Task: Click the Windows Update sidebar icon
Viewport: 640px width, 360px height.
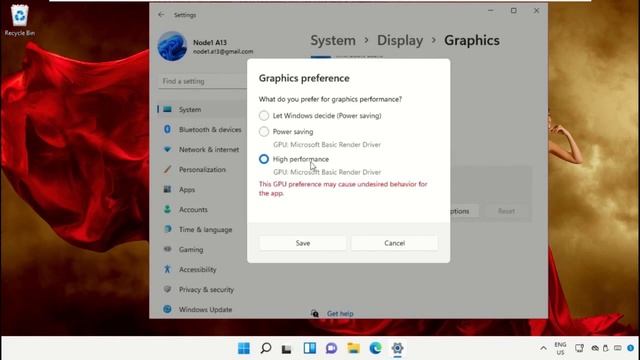Action: pyautogui.click(x=167, y=309)
